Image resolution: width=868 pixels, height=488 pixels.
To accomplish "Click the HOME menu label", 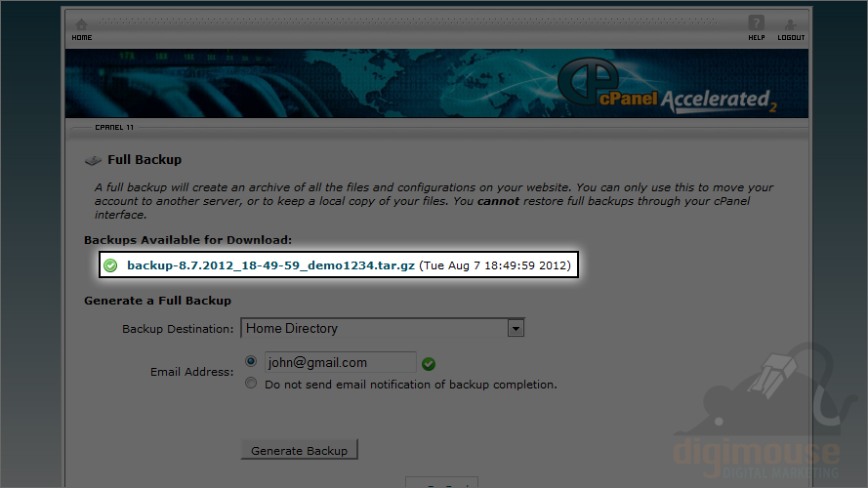I will pos(82,38).
